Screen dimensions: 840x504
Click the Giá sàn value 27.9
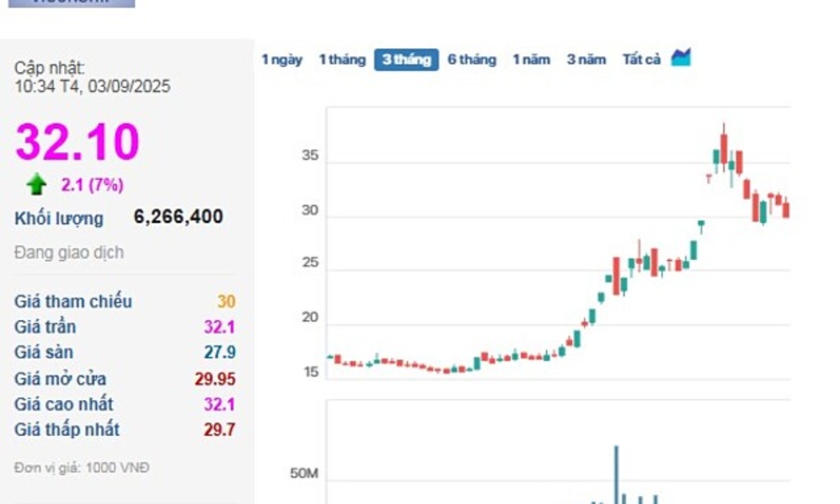[219, 352]
